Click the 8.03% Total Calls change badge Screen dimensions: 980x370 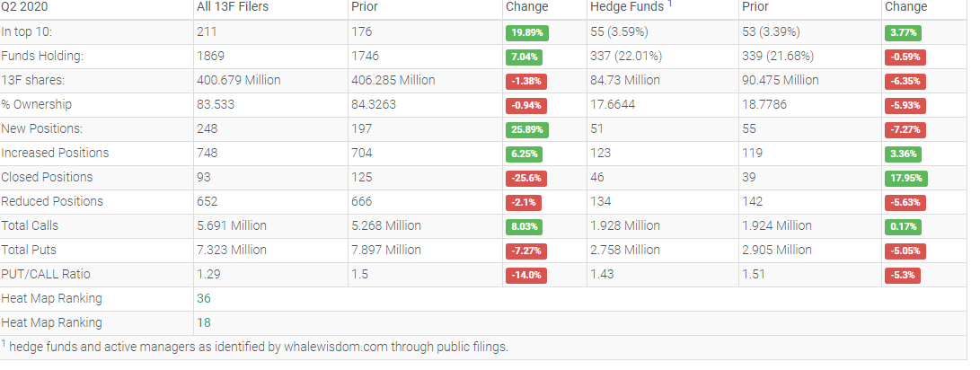(526, 226)
